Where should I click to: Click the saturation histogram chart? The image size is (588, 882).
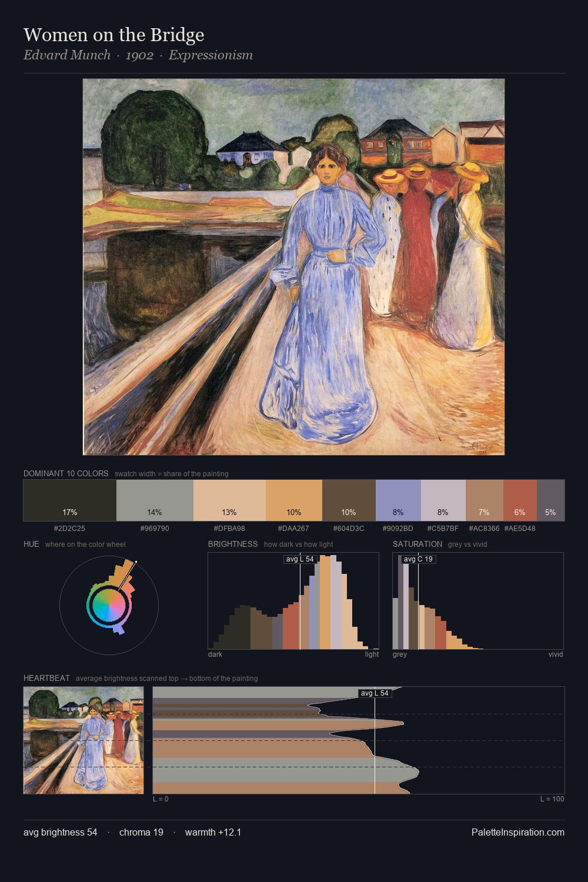(x=478, y=601)
